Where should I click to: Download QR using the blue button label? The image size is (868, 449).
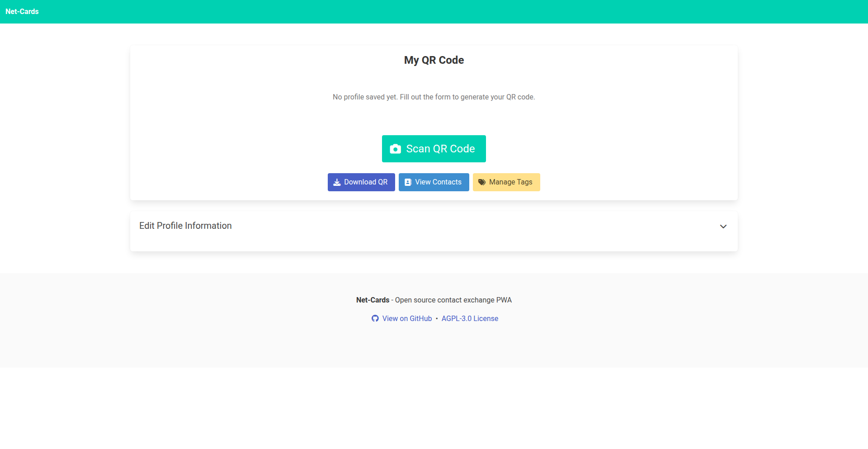pyautogui.click(x=366, y=182)
